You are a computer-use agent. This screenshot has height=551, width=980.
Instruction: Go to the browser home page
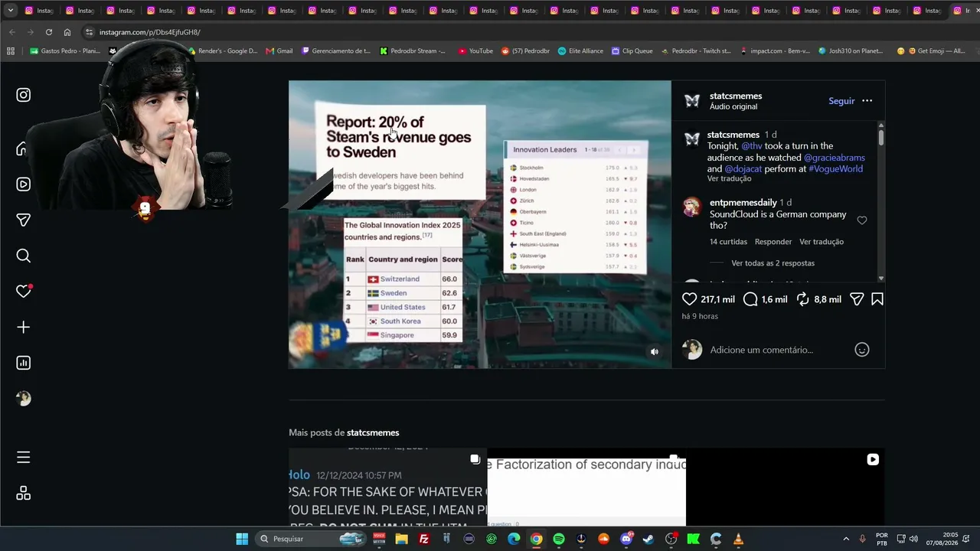click(x=67, y=32)
